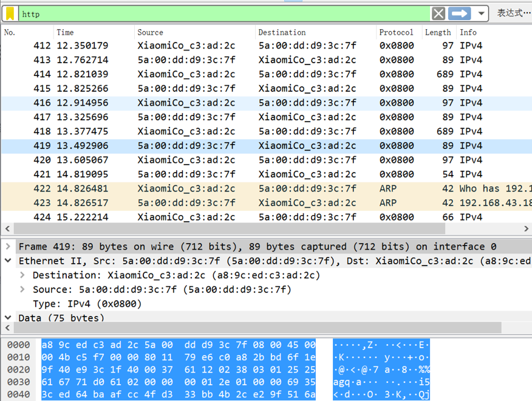Expand the Frame 419 tree node
The height and width of the screenshot is (401, 532).
(x=8, y=246)
